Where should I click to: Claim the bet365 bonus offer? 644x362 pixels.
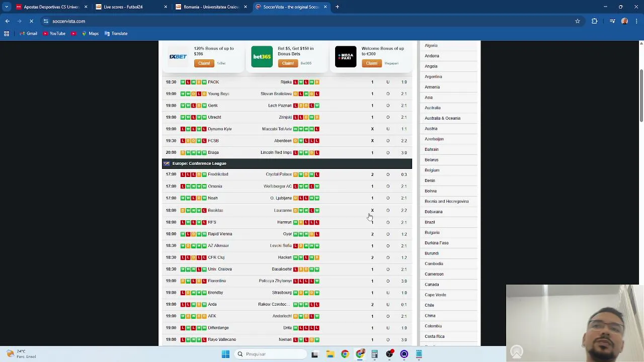[287, 63]
